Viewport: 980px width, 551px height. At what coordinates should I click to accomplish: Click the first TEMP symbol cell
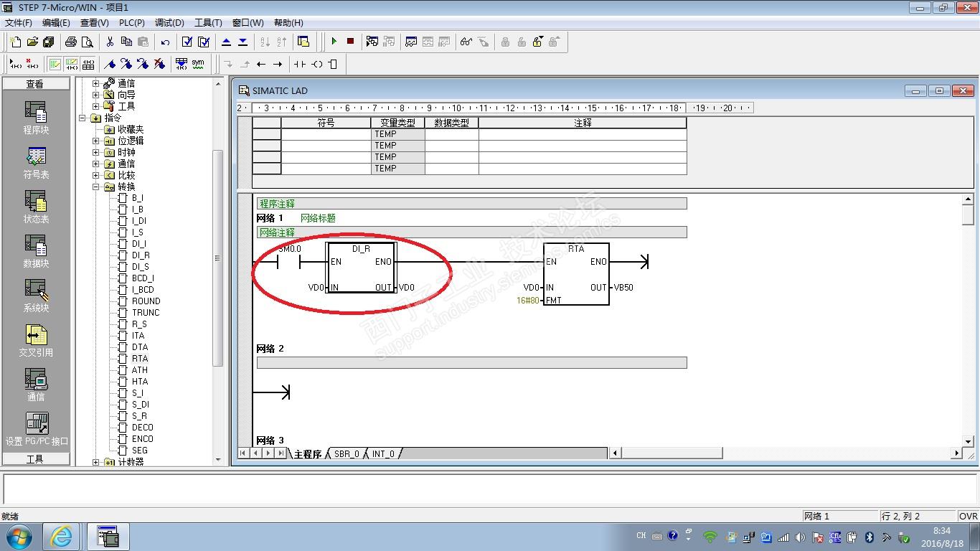point(326,134)
